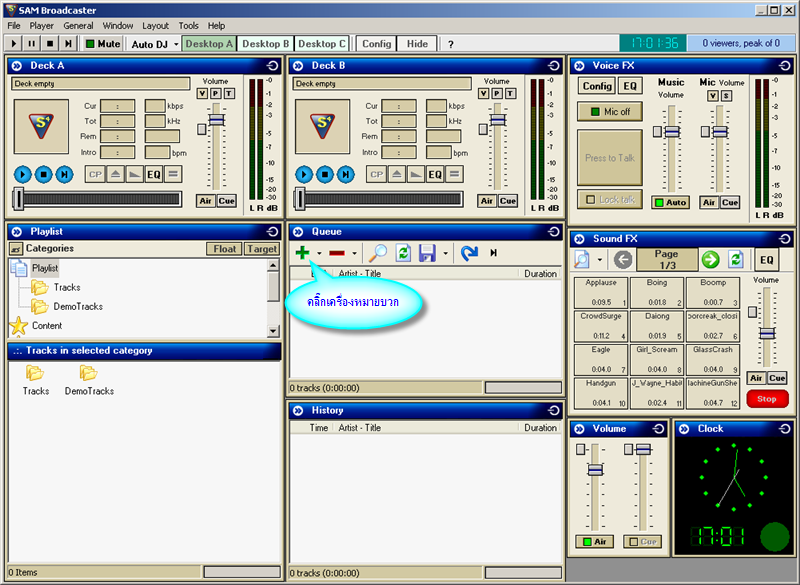Switch to Desktop B tab

pos(265,44)
